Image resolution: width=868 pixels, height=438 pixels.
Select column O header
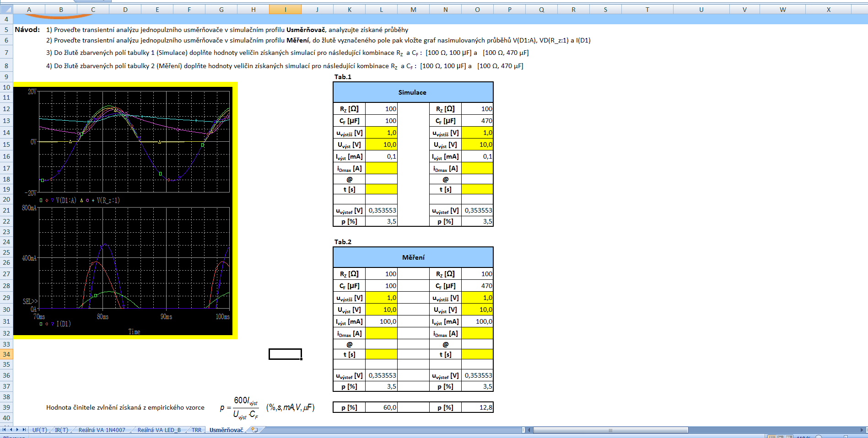pos(477,10)
